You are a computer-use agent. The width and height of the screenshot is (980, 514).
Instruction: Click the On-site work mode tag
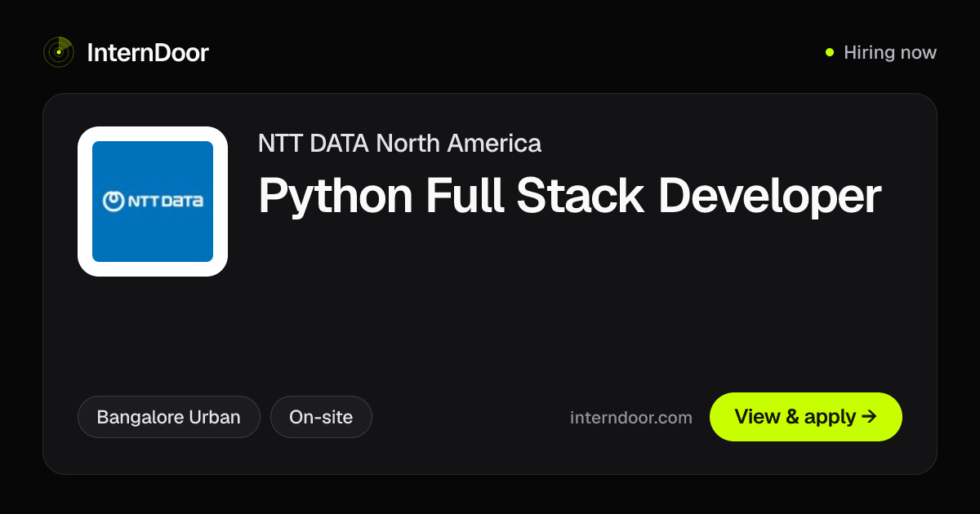click(x=321, y=417)
